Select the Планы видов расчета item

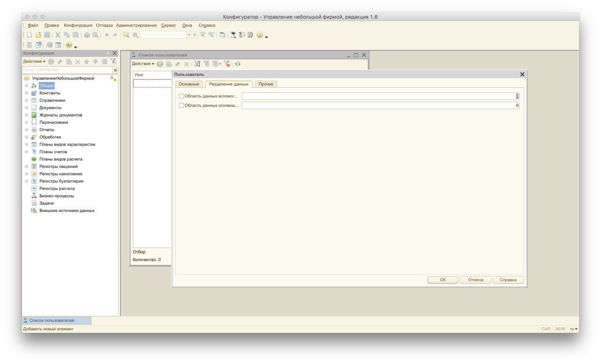point(61,159)
